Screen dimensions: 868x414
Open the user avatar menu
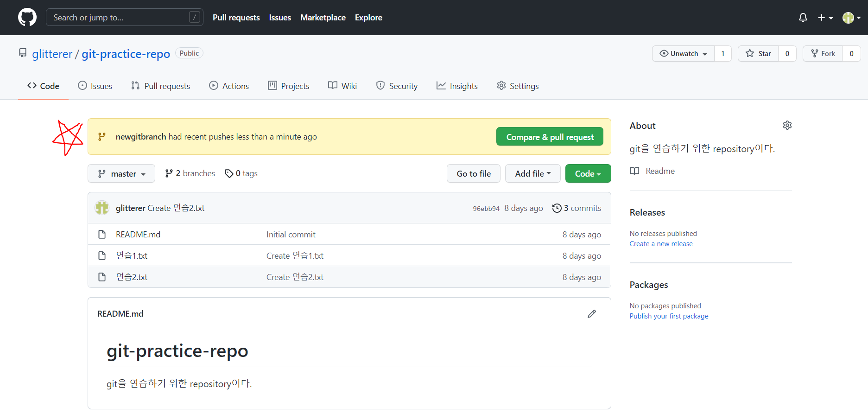click(852, 18)
